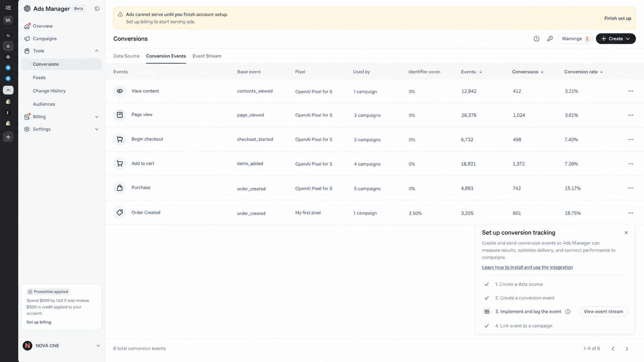644x362 pixels.
Task: Open Audiences under Tools
Action: click(44, 104)
